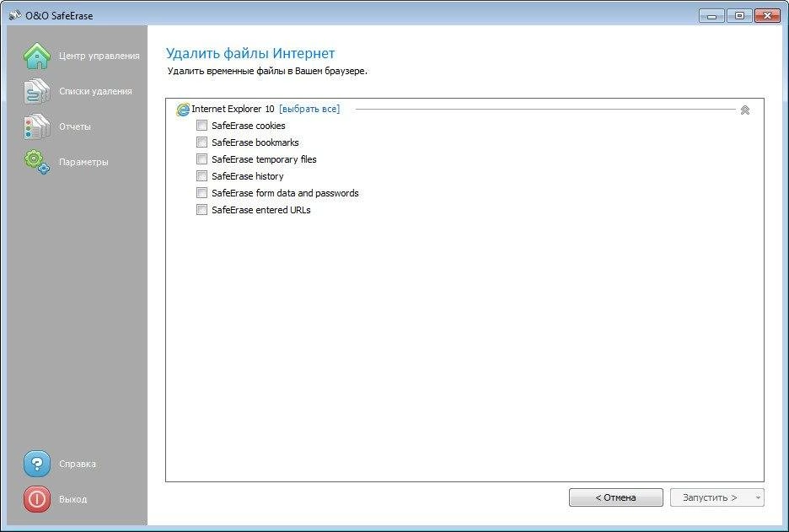Check SafeErase entered URLs box
Image resolution: width=789 pixels, height=532 pixels.
point(201,210)
